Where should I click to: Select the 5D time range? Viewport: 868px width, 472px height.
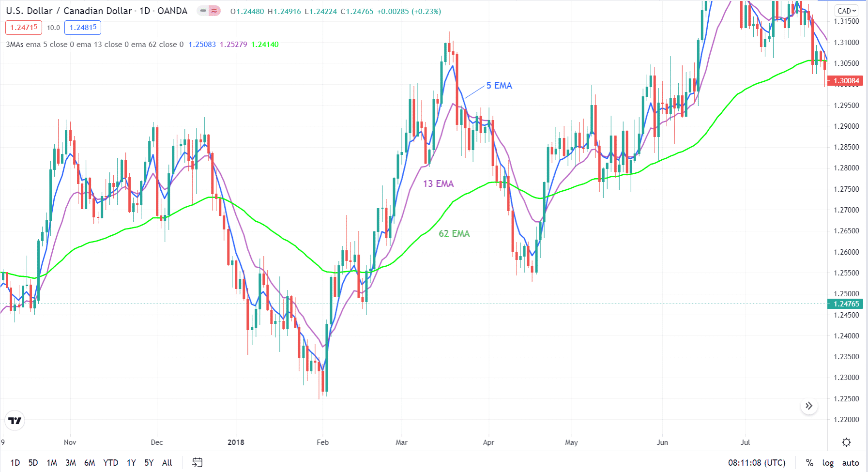click(x=33, y=462)
